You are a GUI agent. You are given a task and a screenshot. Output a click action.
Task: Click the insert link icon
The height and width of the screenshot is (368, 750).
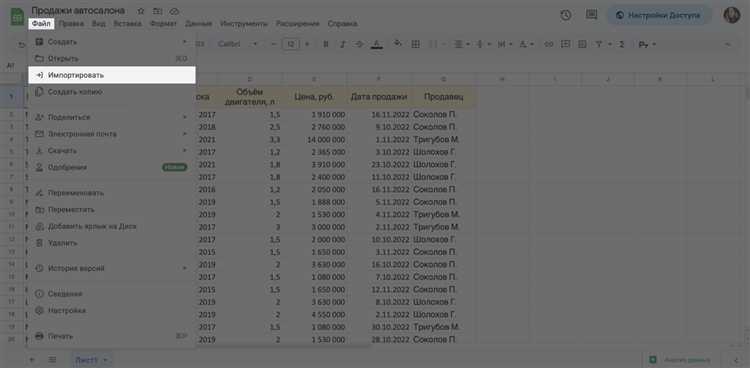[x=549, y=44]
